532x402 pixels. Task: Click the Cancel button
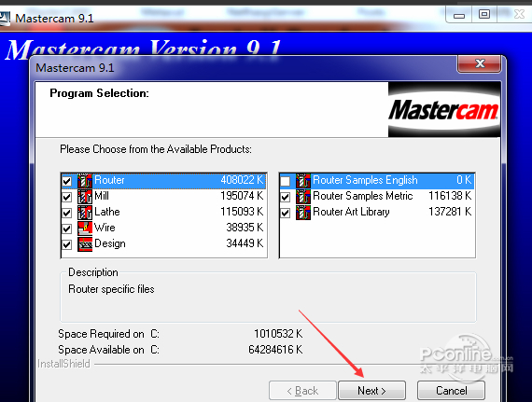pos(451,391)
